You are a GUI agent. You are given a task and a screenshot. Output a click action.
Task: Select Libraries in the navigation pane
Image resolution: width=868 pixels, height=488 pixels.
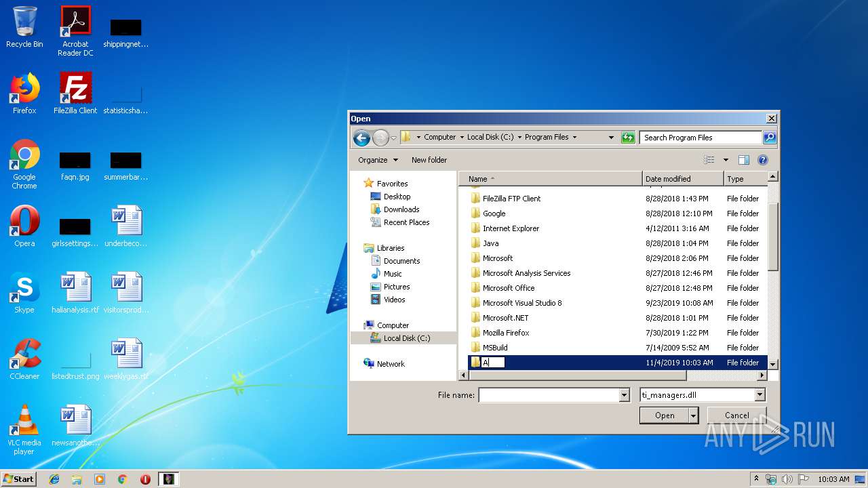pos(390,248)
